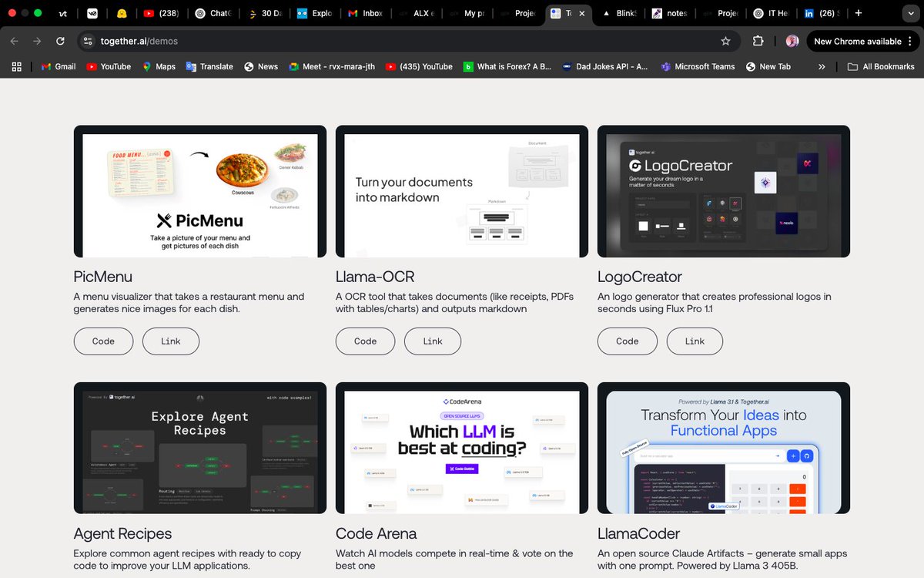Open the Gmail bookmark
This screenshot has width=924, height=578.
58,66
